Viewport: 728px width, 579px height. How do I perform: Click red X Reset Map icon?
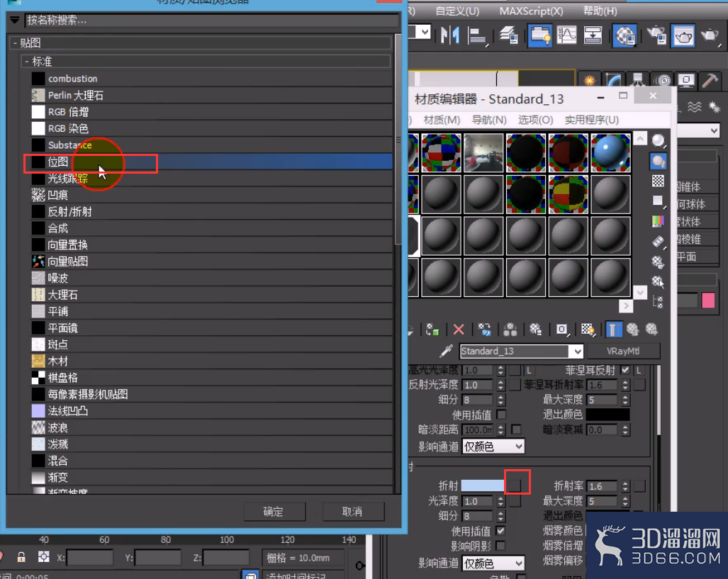pos(459,330)
